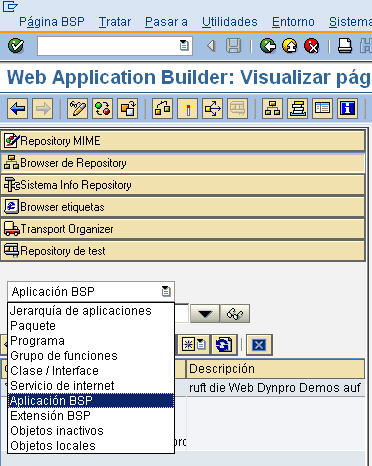Click the blue X close browser icon
This screenshot has height=466, width=372.
pos(259,345)
